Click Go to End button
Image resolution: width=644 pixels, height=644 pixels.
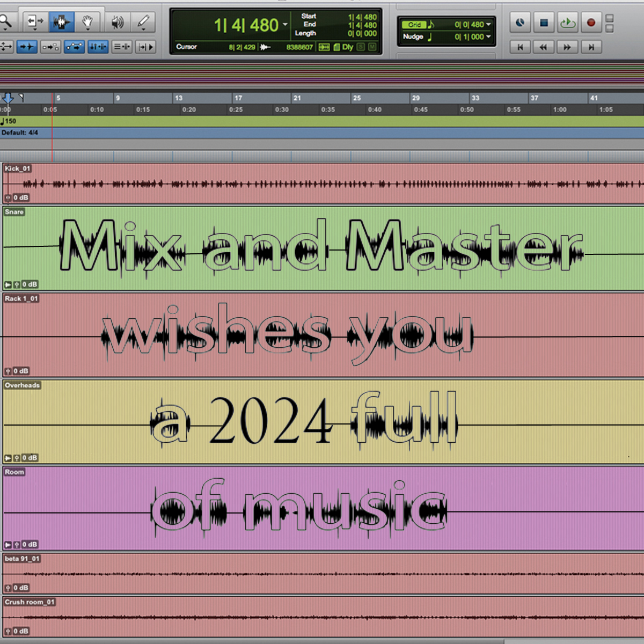(x=591, y=47)
